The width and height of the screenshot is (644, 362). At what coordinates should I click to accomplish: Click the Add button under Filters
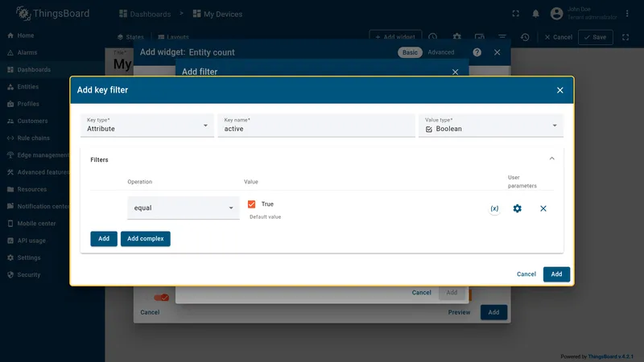tap(104, 238)
